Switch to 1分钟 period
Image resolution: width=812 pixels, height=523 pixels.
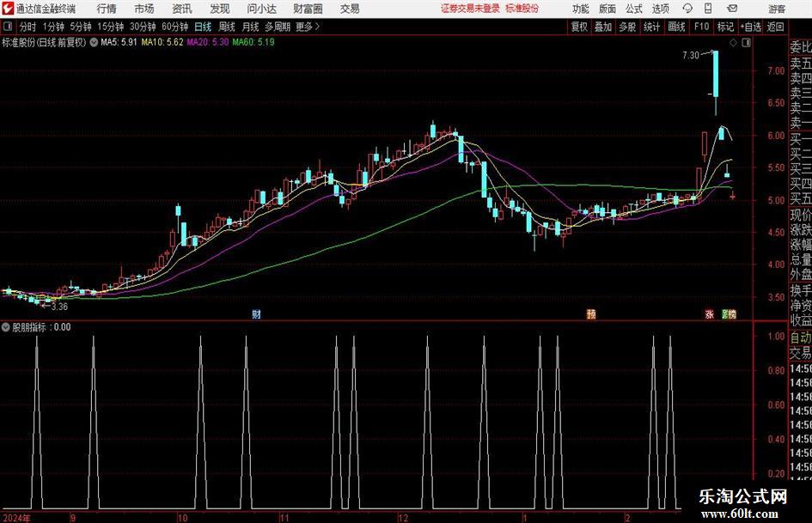(x=53, y=27)
